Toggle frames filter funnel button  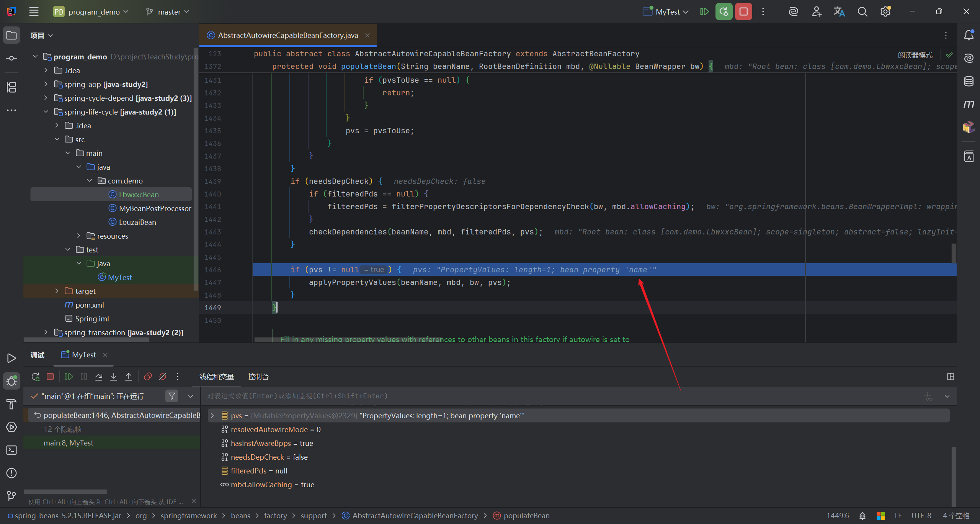[172, 396]
